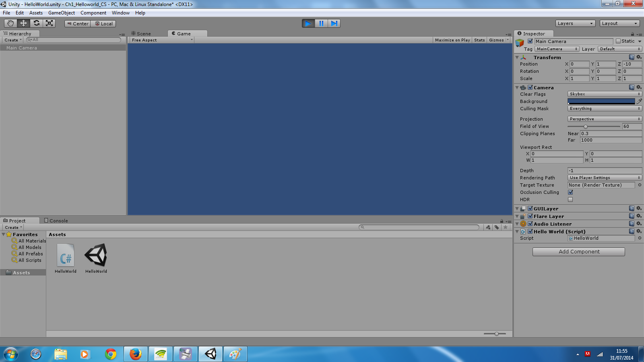Toggle the Camera component enabled checkbox
Viewport: 644px width, 362px height.
[530, 87]
